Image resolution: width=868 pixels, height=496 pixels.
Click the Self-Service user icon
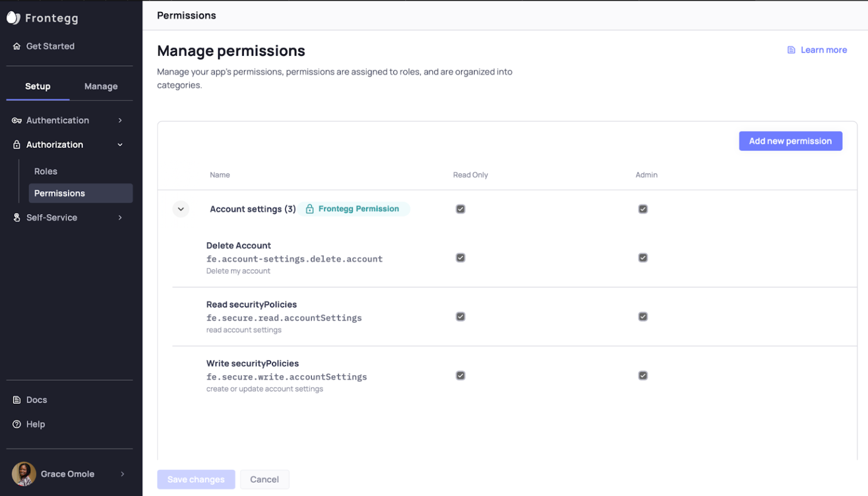coord(17,217)
